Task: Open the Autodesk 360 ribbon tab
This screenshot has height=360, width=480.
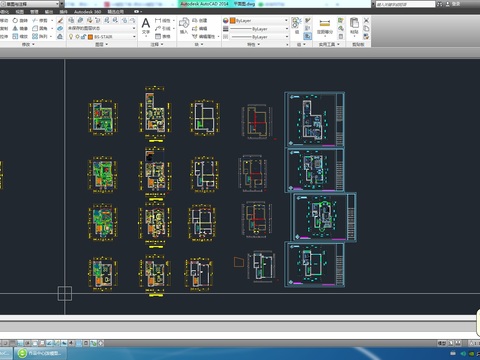Action: coord(87,12)
